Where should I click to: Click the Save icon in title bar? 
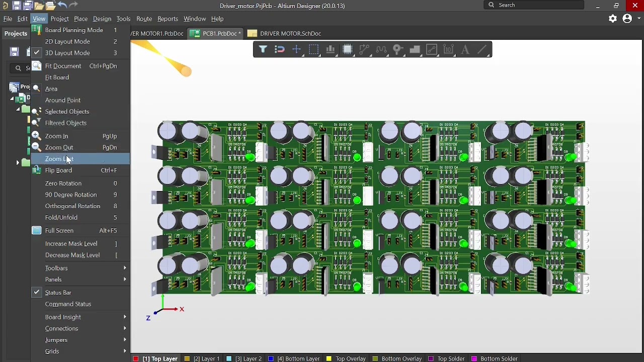click(x=17, y=6)
